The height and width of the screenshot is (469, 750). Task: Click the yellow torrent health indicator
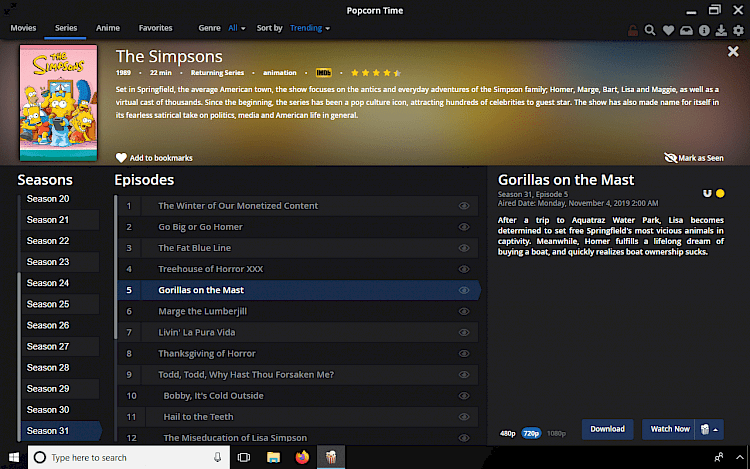pyautogui.click(x=720, y=193)
